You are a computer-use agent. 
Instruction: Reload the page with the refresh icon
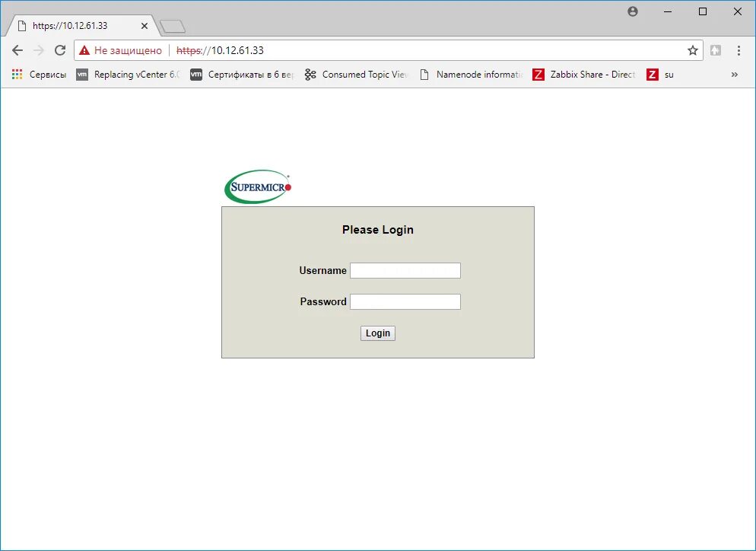60,50
